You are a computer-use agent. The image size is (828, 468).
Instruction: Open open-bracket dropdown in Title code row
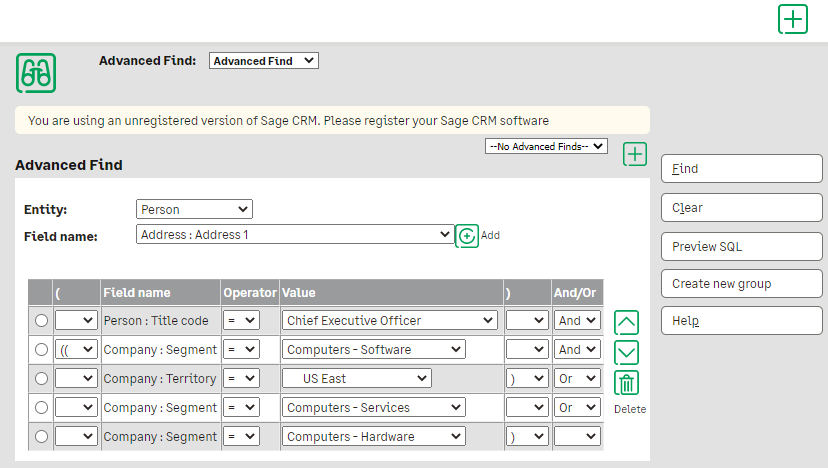[76, 320]
